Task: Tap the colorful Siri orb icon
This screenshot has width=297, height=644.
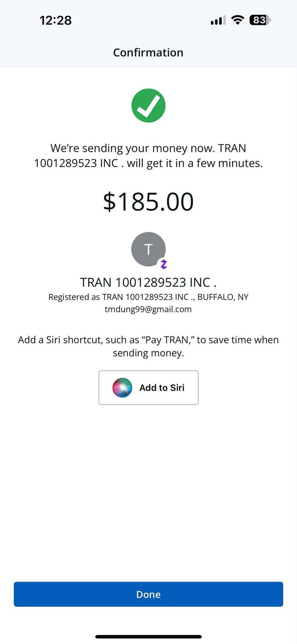Action: point(122,387)
